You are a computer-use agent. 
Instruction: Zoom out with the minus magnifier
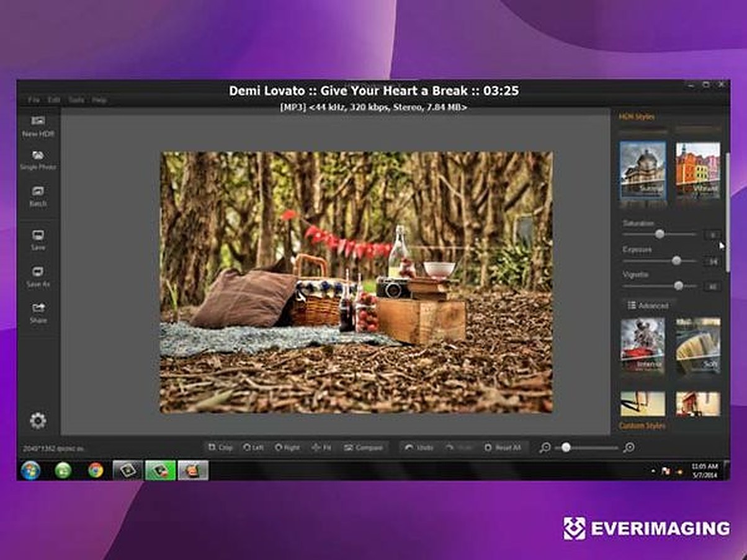point(545,447)
